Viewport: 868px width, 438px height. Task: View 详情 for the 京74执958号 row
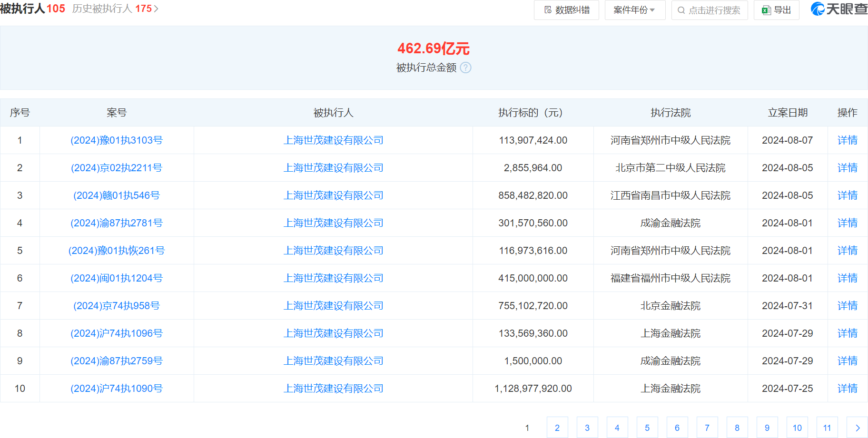[848, 306]
